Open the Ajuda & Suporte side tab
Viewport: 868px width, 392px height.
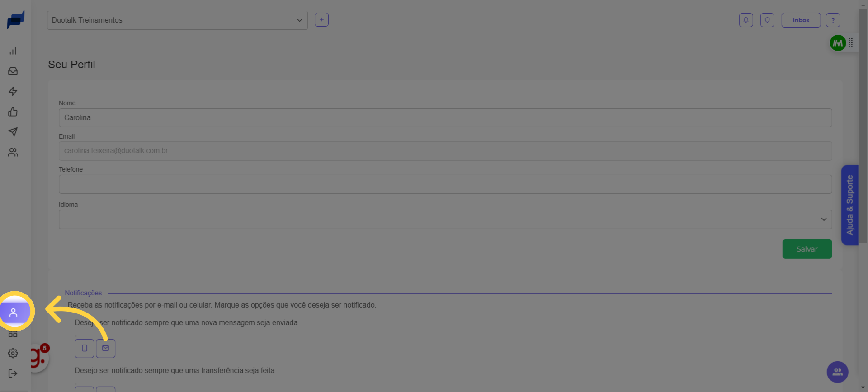849,205
